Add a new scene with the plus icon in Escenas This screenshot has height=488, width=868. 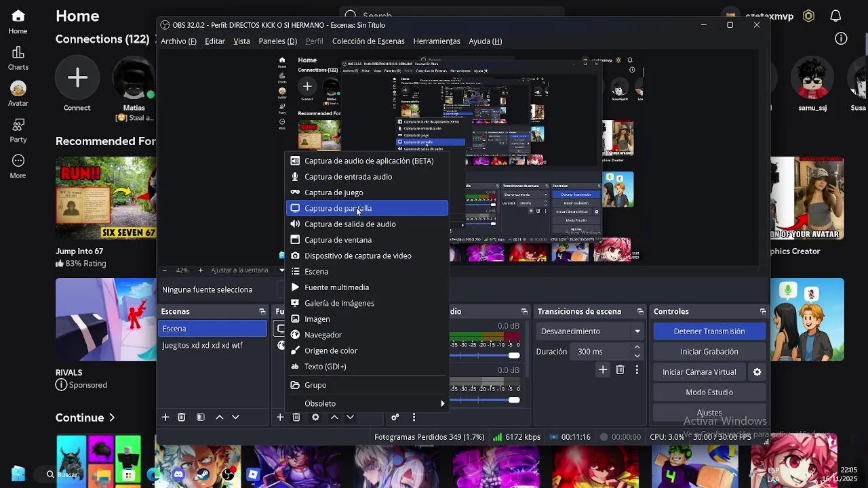pos(165,418)
